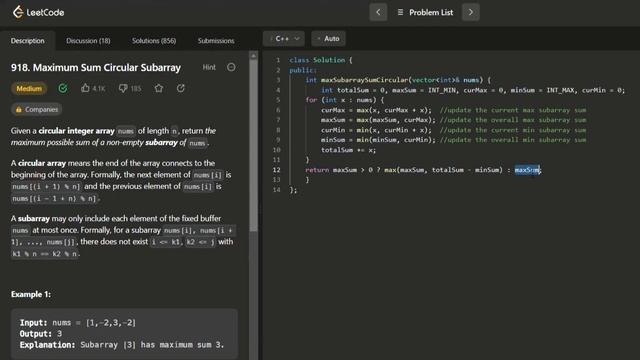
Task: Click the 'class Solution {' code line
Action: [321, 60]
